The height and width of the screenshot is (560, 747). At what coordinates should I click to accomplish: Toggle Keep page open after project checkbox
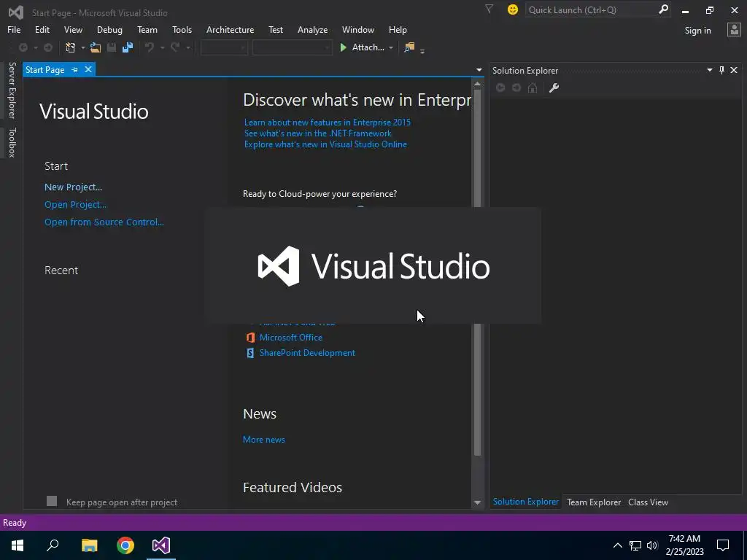[52, 501]
